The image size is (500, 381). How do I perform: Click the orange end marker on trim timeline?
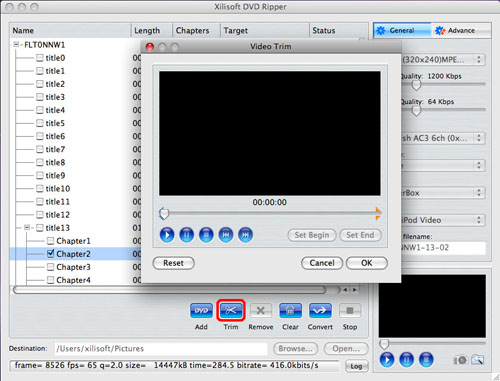[378, 213]
